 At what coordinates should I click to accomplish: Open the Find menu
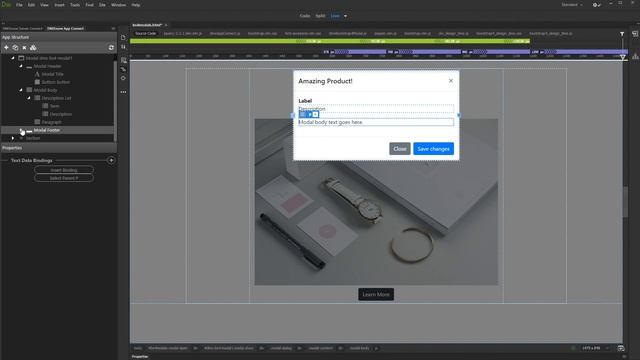click(89, 5)
